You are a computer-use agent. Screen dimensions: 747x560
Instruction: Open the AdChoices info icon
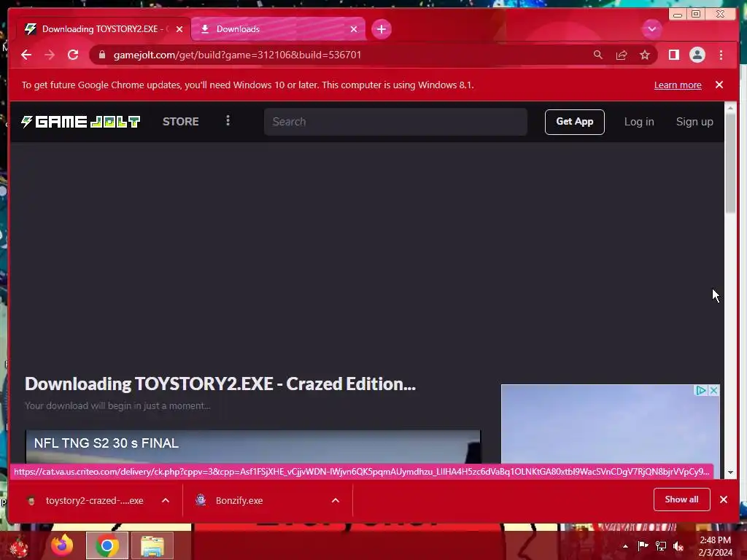(701, 391)
